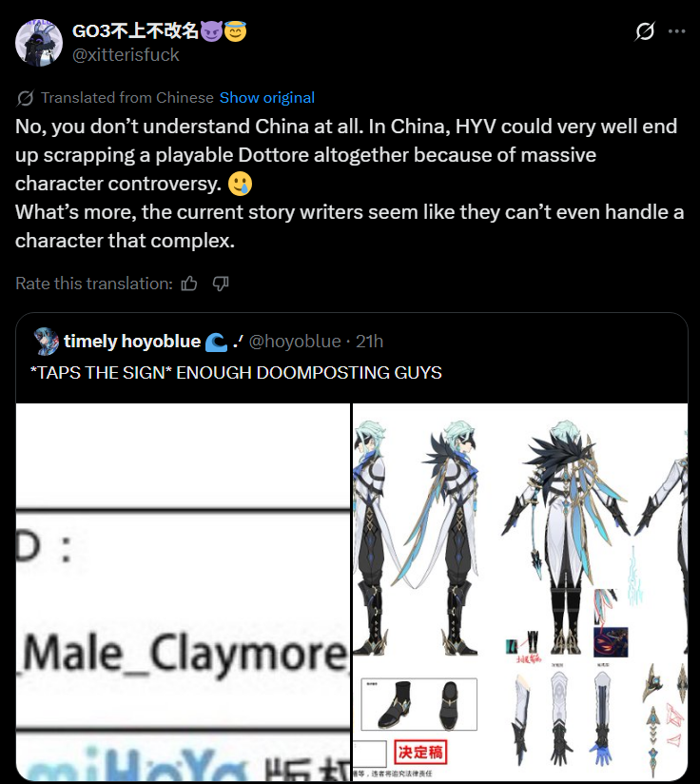Screen dimensions: 700x784
Task: Click the Translated from Chinese label
Action: (126, 97)
